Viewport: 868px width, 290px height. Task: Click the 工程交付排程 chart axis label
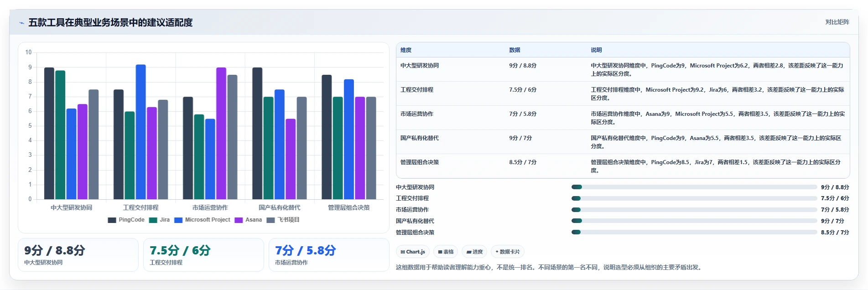[141, 207]
